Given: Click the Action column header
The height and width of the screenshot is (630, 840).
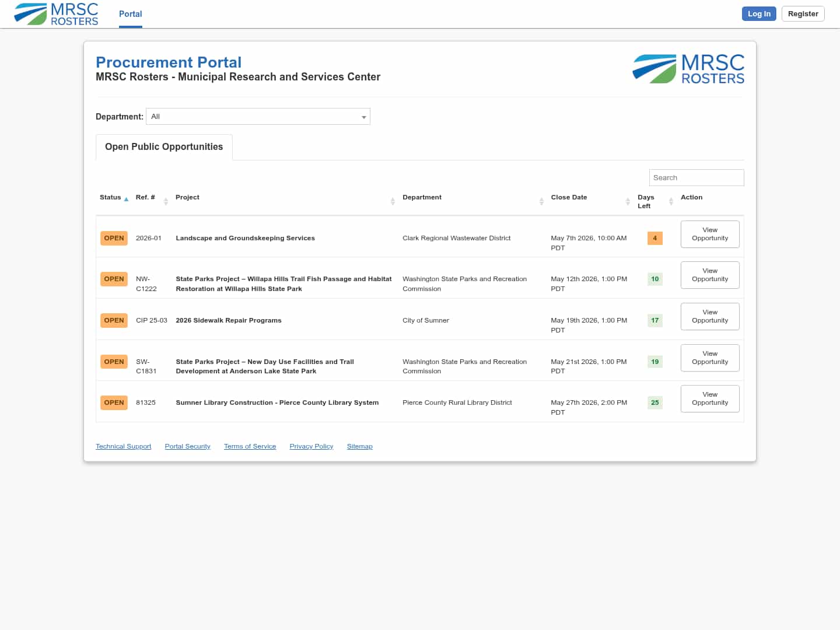Looking at the screenshot, I should (x=692, y=197).
